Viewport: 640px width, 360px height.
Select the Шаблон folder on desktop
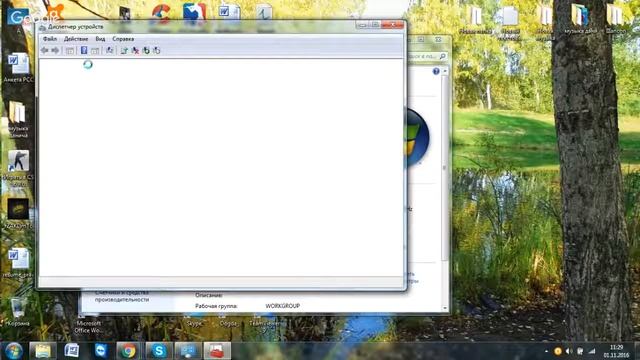(615, 18)
